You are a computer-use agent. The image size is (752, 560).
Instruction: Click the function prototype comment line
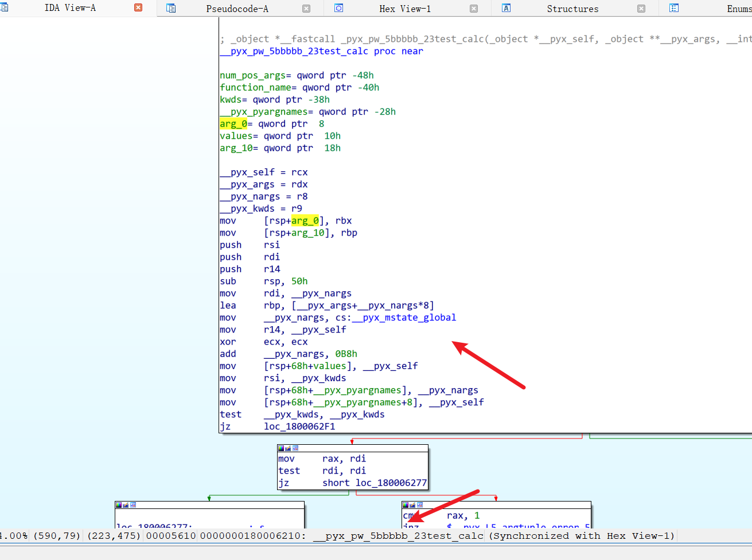486,39
